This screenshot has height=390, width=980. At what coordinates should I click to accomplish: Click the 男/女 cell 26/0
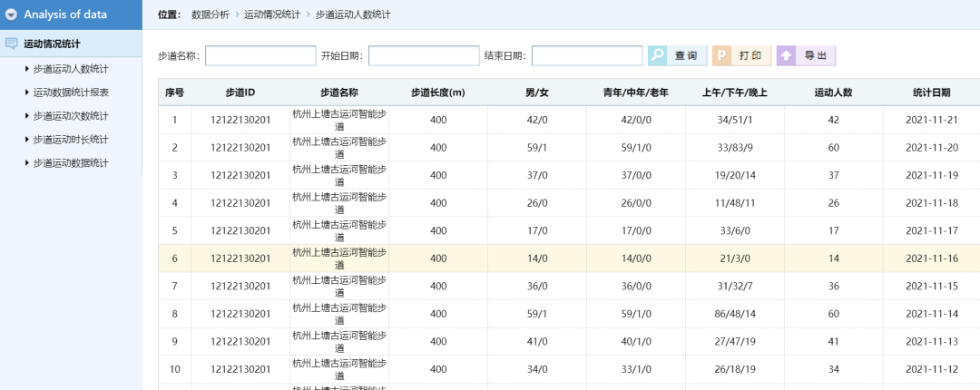(x=537, y=203)
